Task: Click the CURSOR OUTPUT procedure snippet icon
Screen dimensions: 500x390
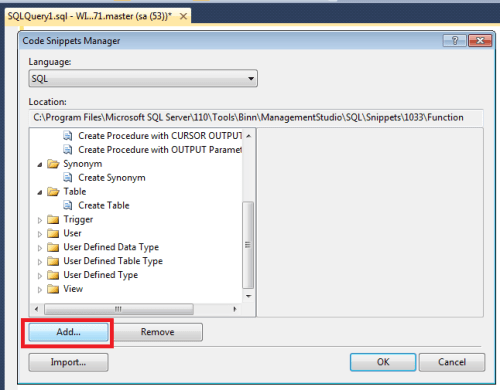Action: [68, 136]
